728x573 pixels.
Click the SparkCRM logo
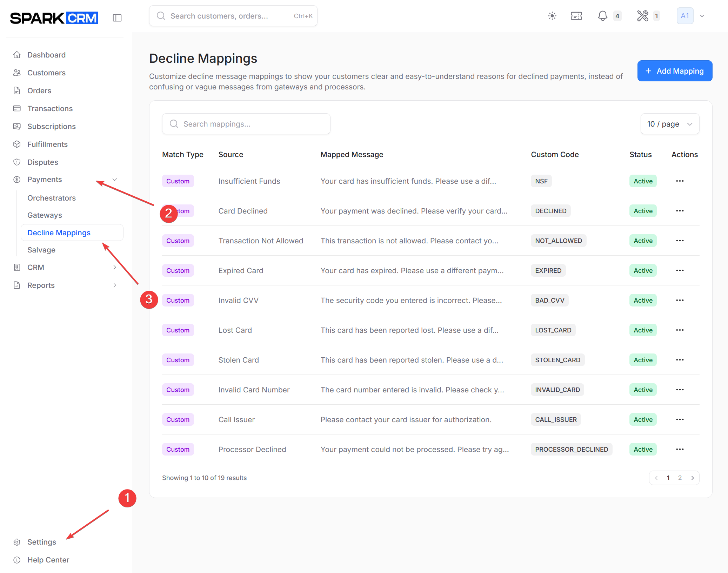click(x=54, y=18)
